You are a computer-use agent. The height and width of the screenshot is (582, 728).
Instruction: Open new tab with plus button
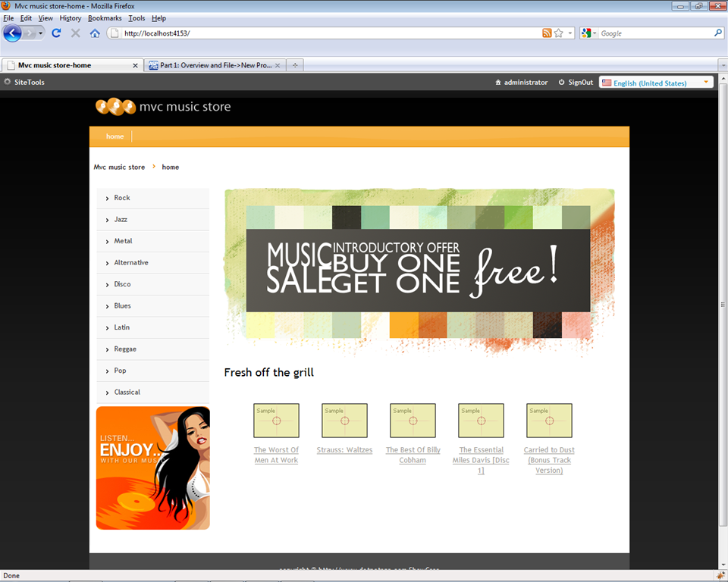tap(295, 65)
